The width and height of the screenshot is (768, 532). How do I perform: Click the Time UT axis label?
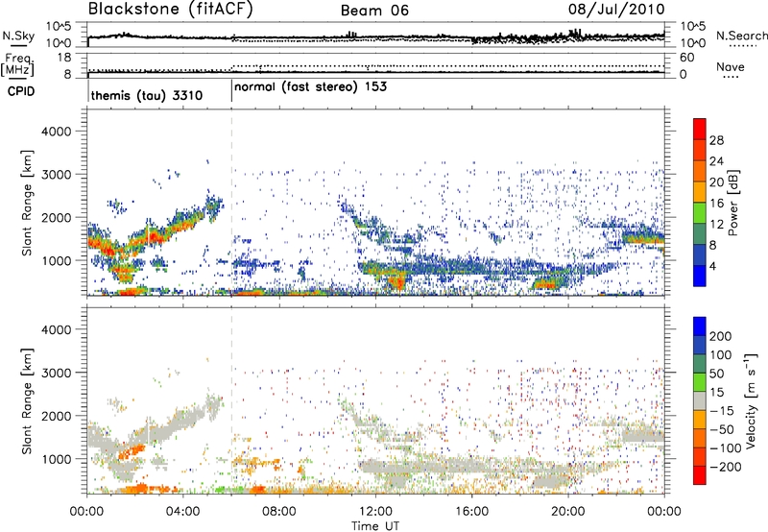pyautogui.click(x=375, y=526)
